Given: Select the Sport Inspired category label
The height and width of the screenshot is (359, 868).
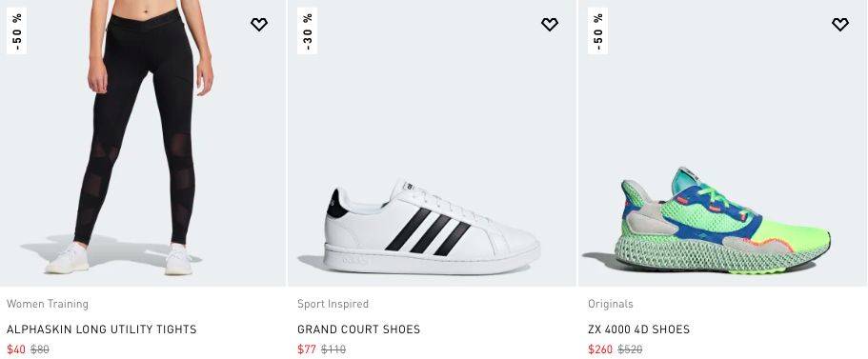Looking at the screenshot, I should pyautogui.click(x=333, y=304).
